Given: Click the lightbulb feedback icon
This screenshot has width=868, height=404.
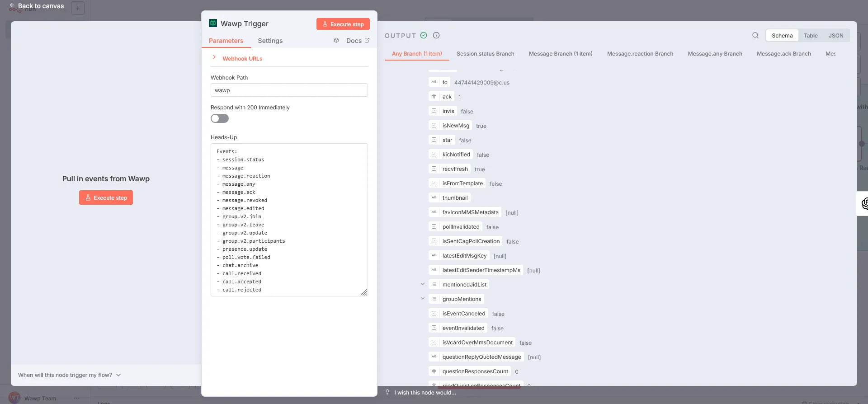Looking at the screenshot, I should click(x=387, y=392).
